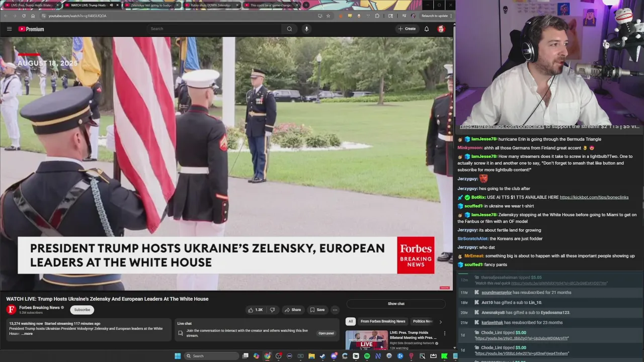Click 'karlawithak' resubscribed username
The width and height of the screenshot is (644, 362).
click(492, 323)
